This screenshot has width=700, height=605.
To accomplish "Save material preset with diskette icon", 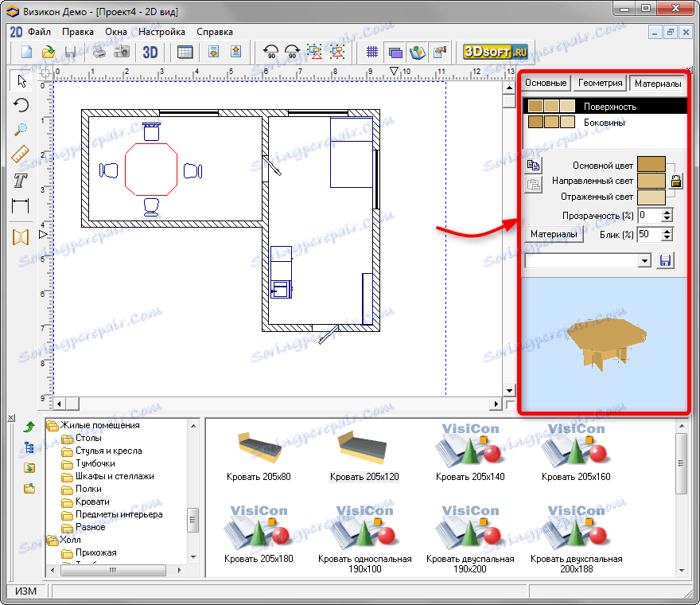I will 665,260.
